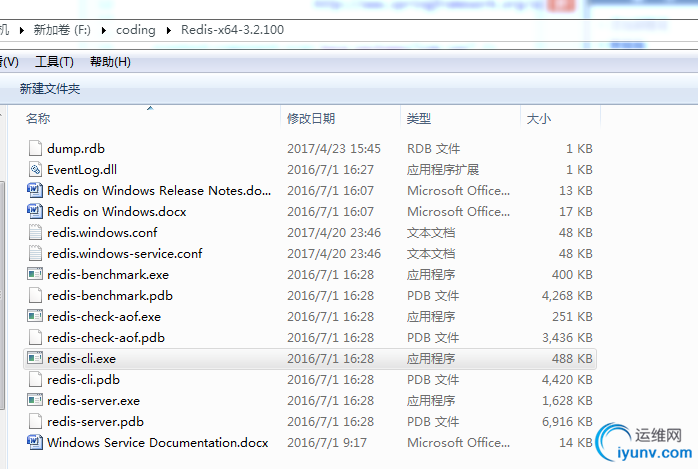The image size is (698, 469).
Task: Click the redis.windows.conf file icon
Action: 35,232
